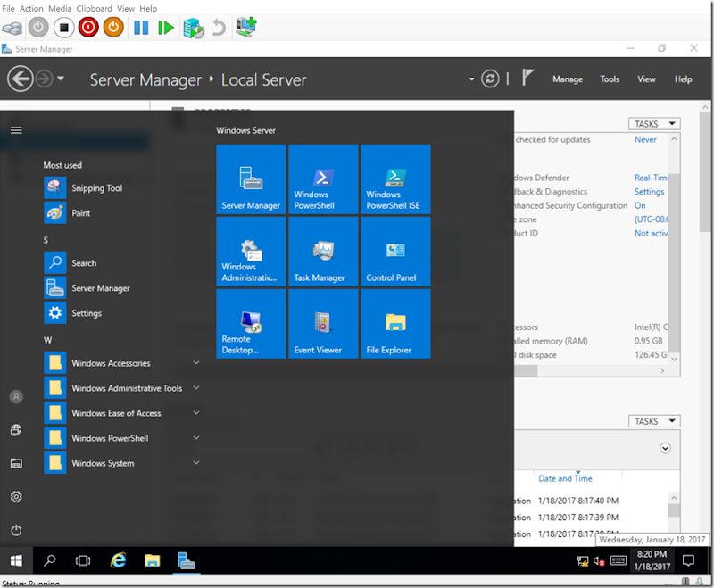Image resolution: width=714 pixels, height=588 pixels.
Task: Open Server Manager in the app list
Action: click(x=121, y=288)
